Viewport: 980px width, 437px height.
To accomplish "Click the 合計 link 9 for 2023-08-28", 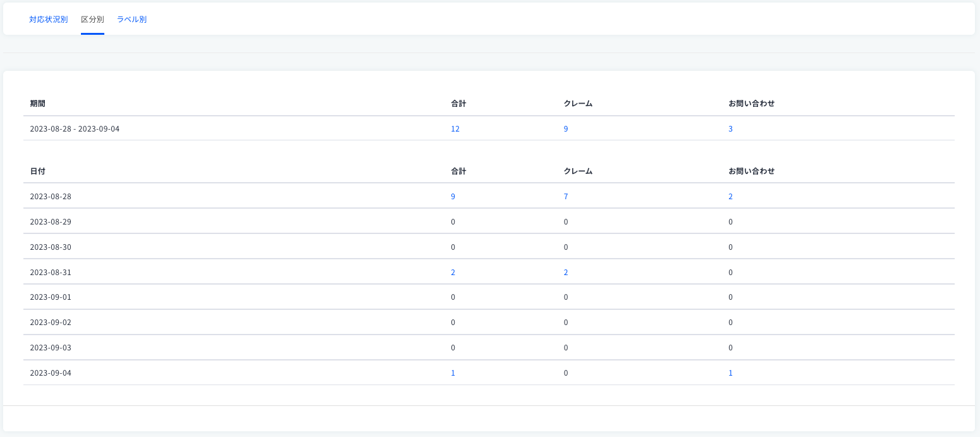I will tap(453, 197).
